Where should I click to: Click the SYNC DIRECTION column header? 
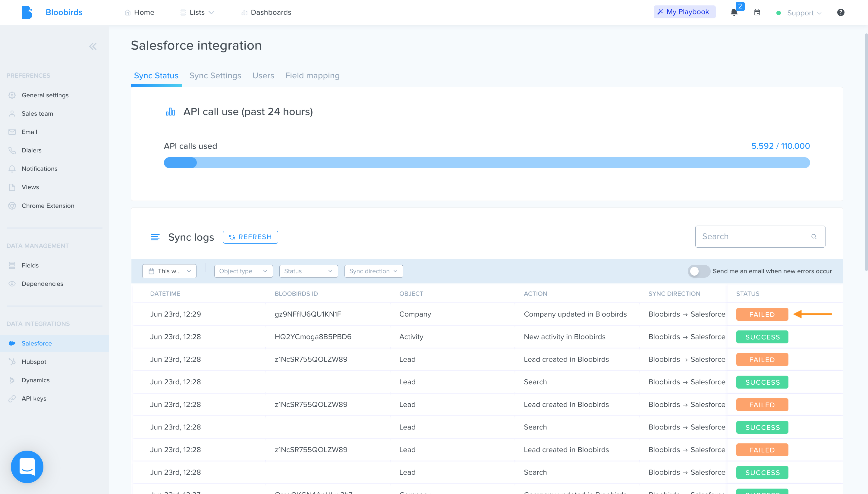(674, 294)
